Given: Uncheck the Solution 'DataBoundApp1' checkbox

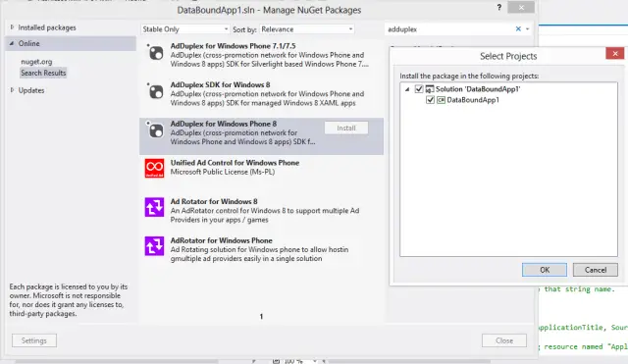Looking at the screenshot, I should tap(419, 89).
